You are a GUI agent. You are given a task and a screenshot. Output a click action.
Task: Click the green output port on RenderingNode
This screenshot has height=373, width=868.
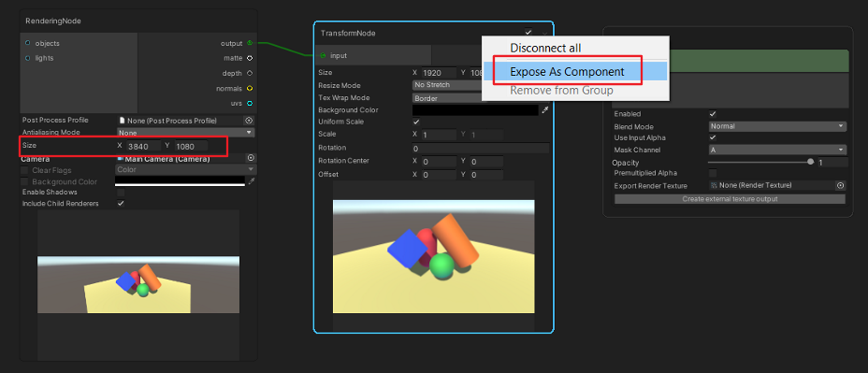(x=250, y=43)
